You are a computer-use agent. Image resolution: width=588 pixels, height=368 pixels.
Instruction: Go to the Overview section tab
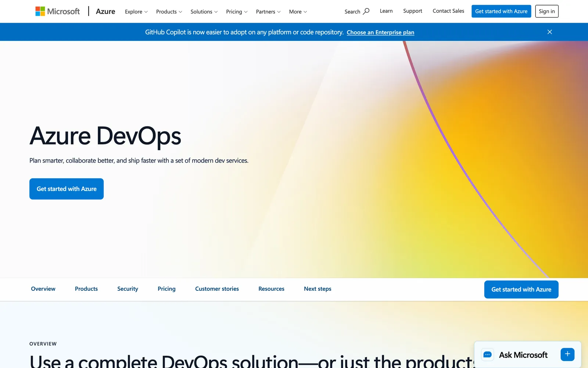(43, 289)
